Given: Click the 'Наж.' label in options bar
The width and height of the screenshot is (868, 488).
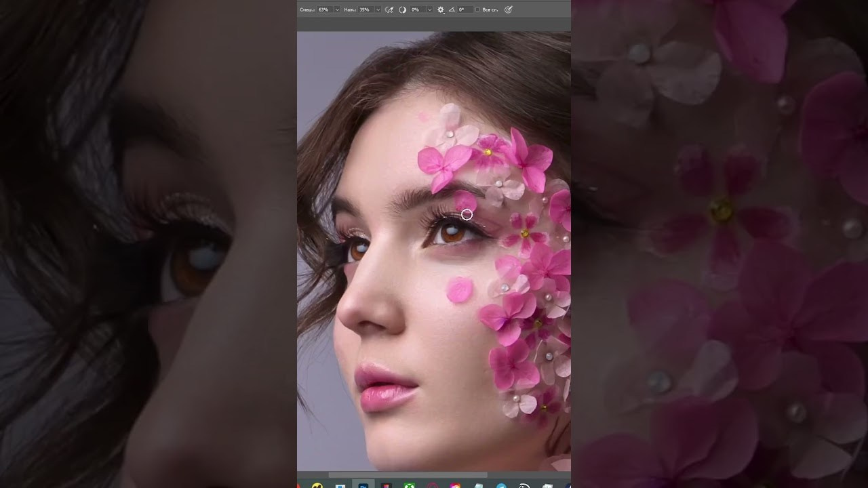Looking at the screenshot, I should pyautogui.click(x=349, y=9).
